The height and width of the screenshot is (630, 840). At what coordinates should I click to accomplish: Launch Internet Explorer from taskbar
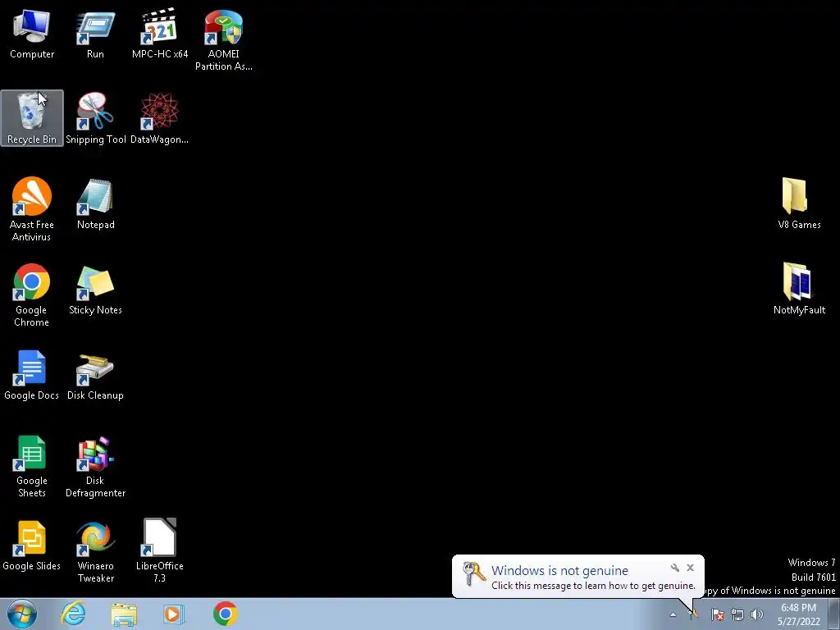point(73,614)
